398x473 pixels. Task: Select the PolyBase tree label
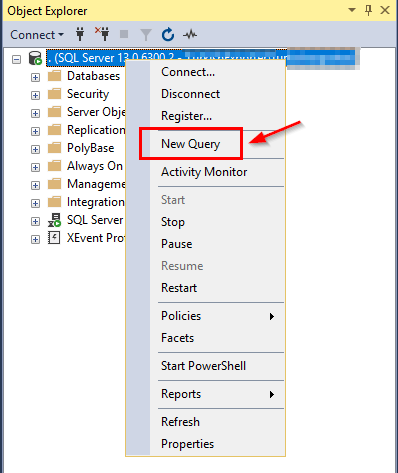pyautogui.click(x=91, y=148)
